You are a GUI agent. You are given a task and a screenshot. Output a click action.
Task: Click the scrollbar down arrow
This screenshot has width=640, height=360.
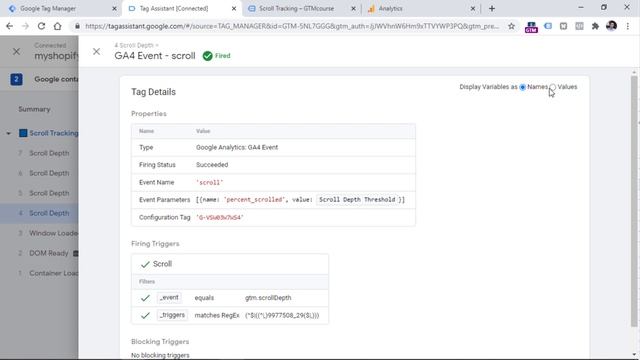click(x=634, y=355)
